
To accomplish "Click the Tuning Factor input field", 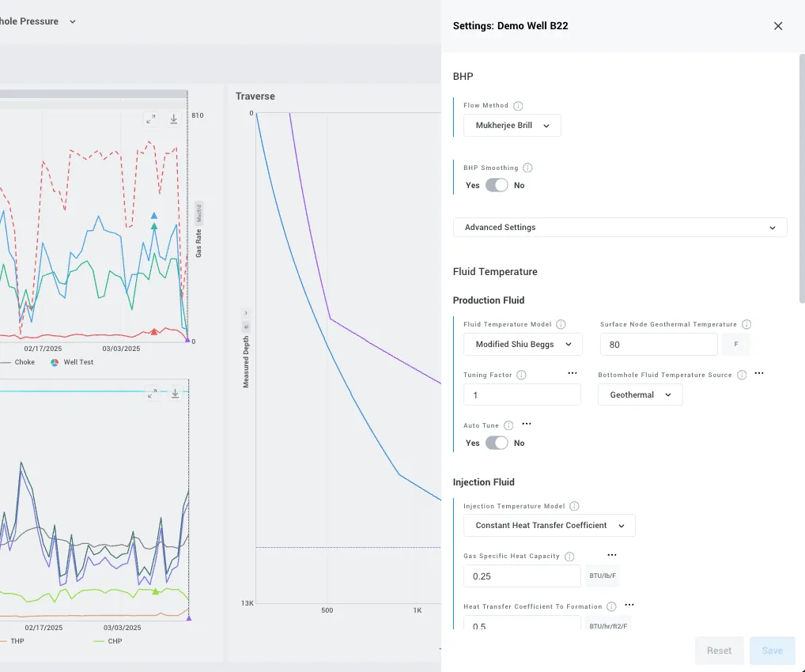I will click(x=522, y=395).
